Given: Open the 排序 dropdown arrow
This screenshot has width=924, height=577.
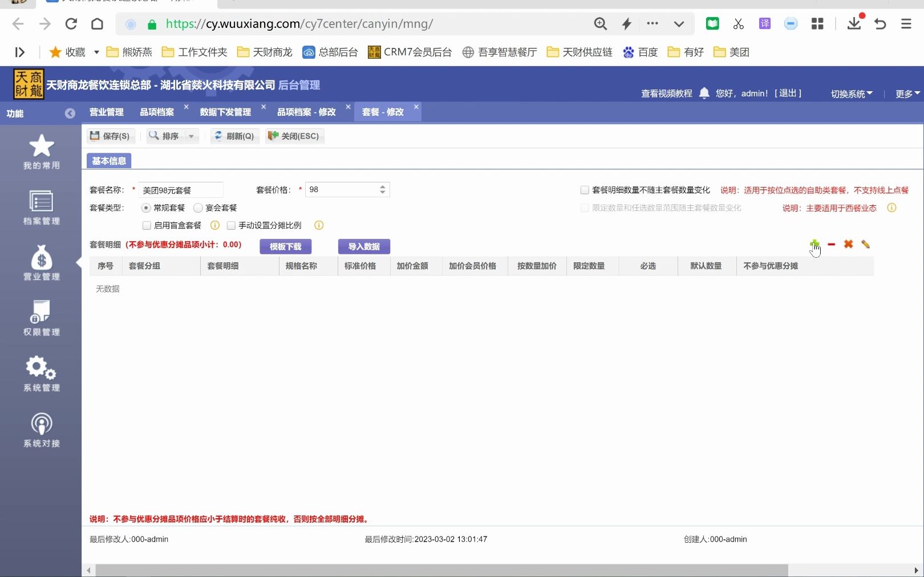Looking at the screenshot, I should 191,136.
